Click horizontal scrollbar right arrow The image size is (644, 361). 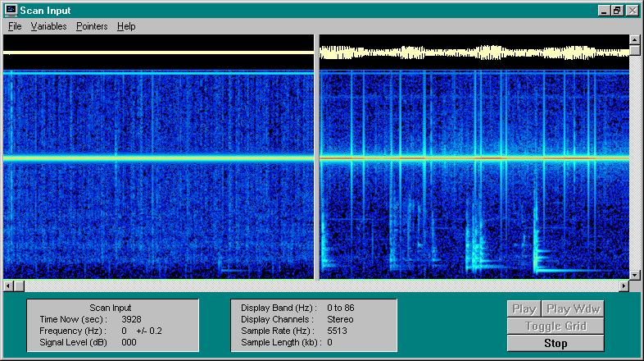pos(624,286)
